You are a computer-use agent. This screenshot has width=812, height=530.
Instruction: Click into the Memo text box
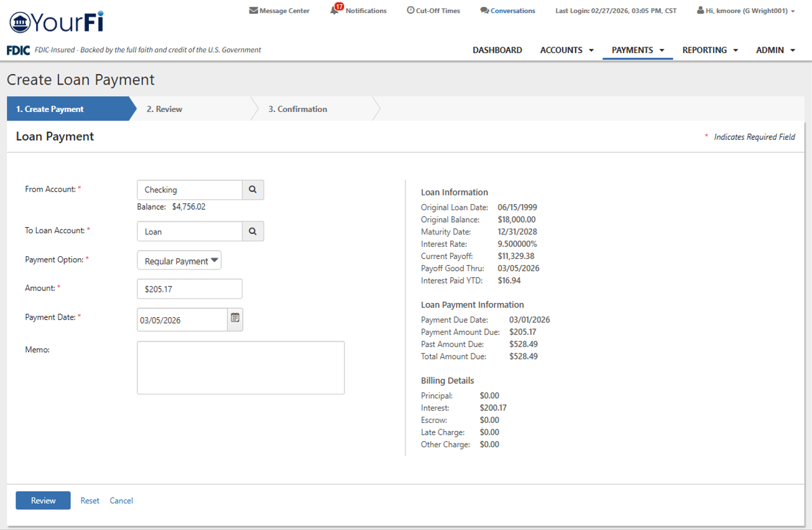coord(240,367)
